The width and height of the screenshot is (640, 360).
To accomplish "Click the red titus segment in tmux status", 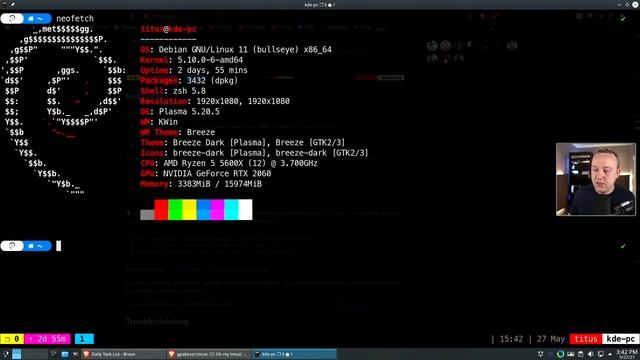I will [586, 339].
